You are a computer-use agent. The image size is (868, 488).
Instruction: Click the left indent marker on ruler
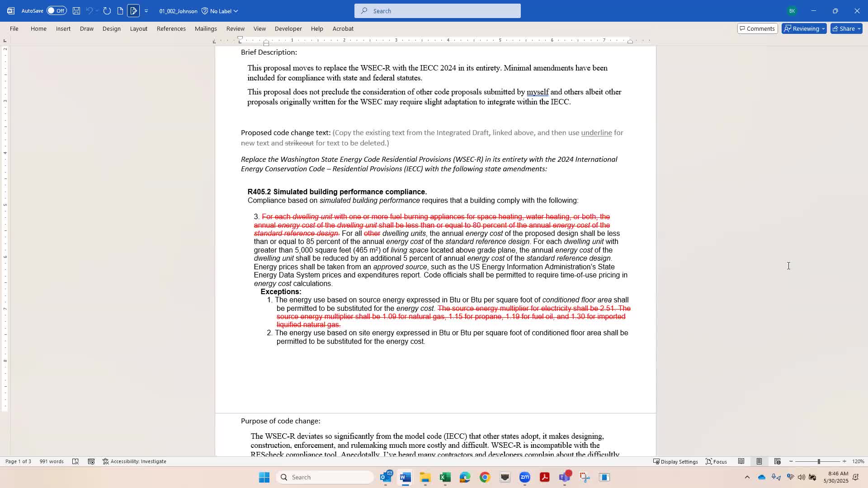click(266, 43)
